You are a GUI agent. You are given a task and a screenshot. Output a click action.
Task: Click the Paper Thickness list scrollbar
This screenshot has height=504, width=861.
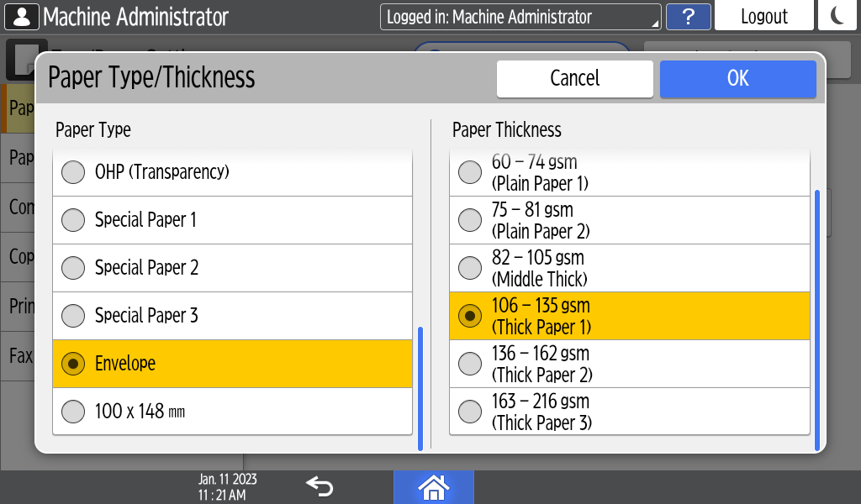(816, 319)
